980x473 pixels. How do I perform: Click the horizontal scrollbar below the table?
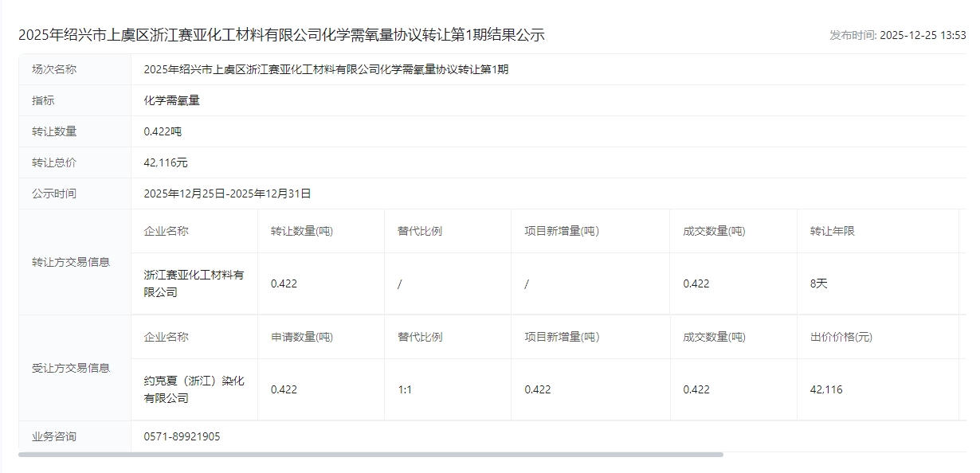click(x=370, y=455)
